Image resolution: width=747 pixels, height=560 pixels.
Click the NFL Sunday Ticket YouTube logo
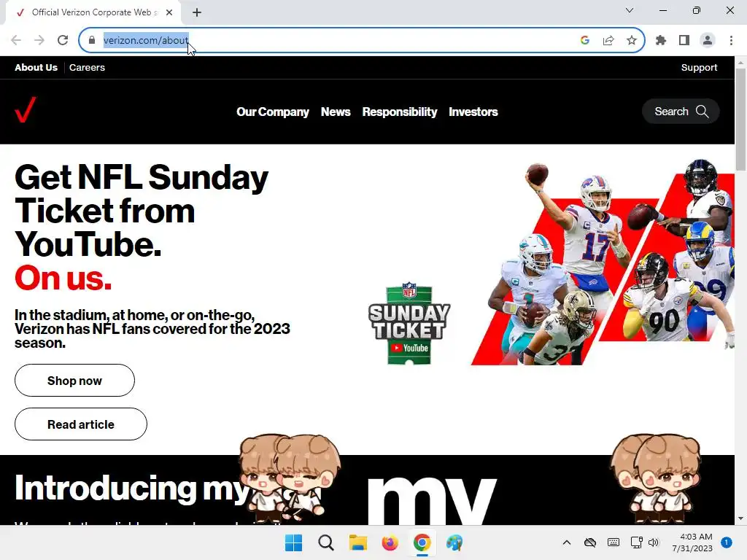click(x=409, y=323)
